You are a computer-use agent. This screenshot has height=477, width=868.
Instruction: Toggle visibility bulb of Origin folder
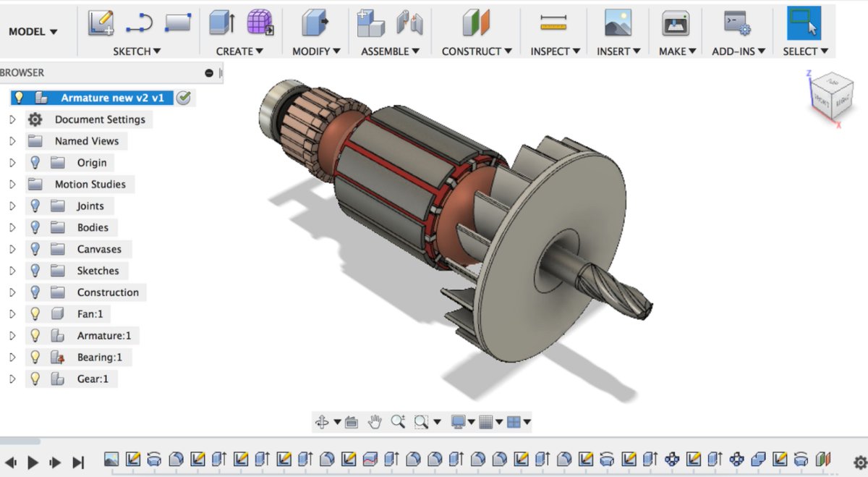click(35, 162)
